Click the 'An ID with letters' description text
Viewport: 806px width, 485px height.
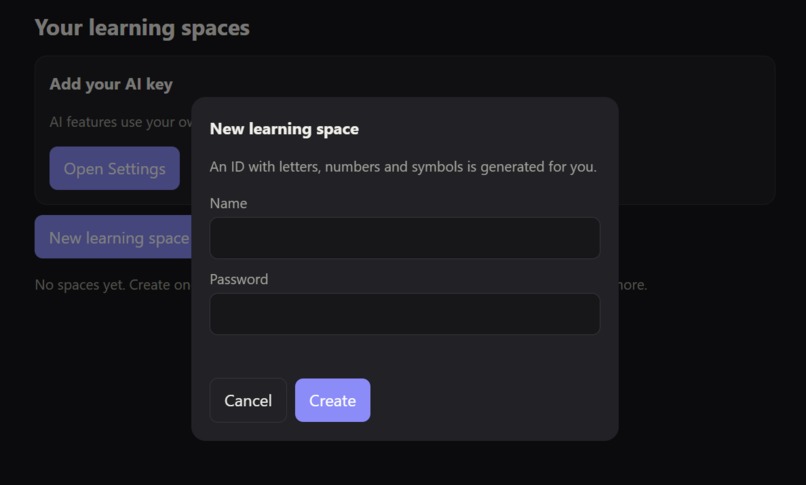(403, 167)
